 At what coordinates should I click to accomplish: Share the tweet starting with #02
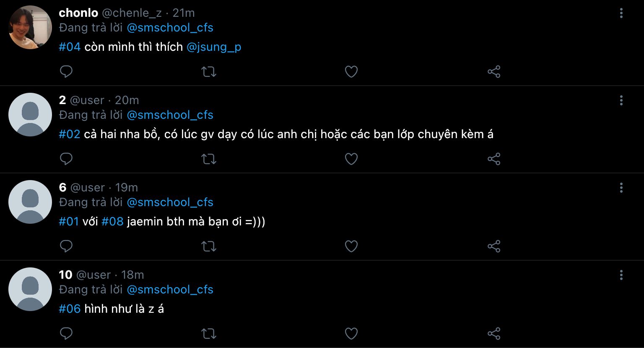click(494, 159)
